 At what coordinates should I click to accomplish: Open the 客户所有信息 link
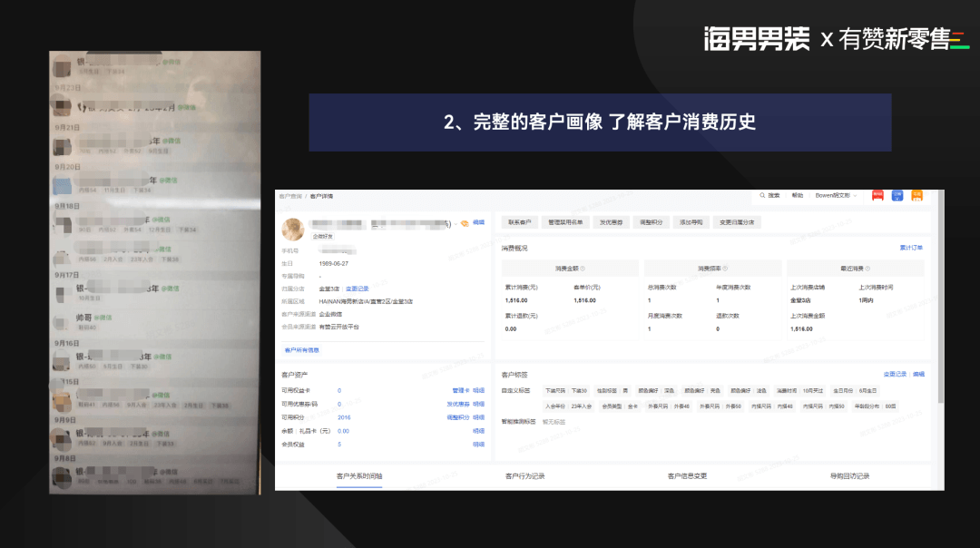click(302, 350)
